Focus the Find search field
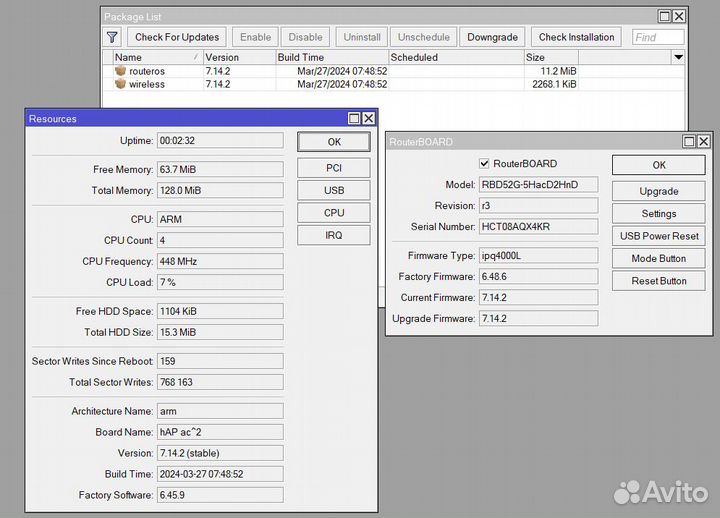Image resolution: width=720 pixels, height=518 pixels. [658, 37]
